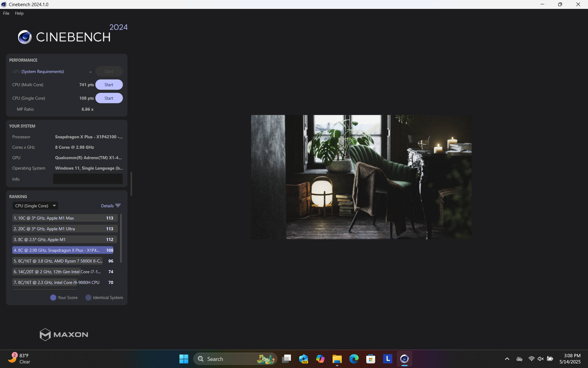
Task: Click the Details filter icon
Action: [118, 206]
